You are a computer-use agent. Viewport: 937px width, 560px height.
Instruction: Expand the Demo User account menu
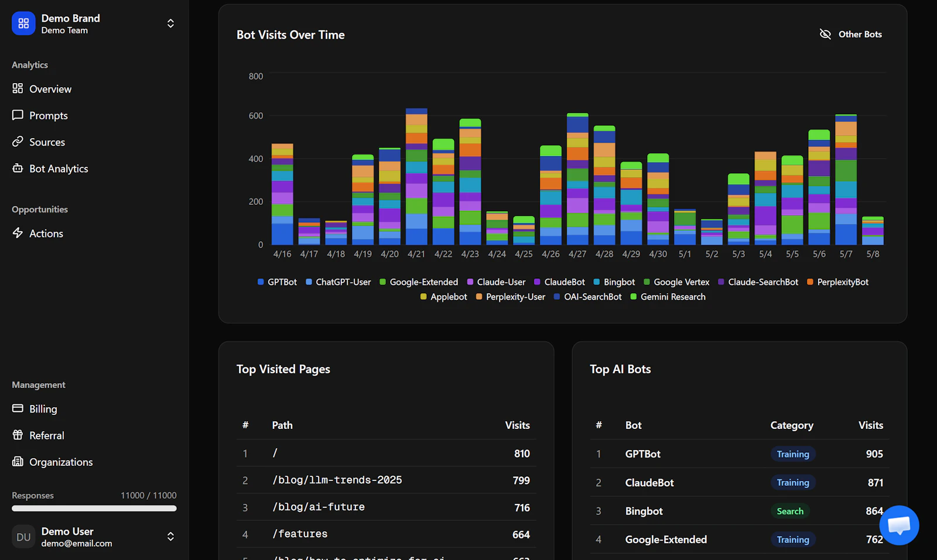point(170,537)
